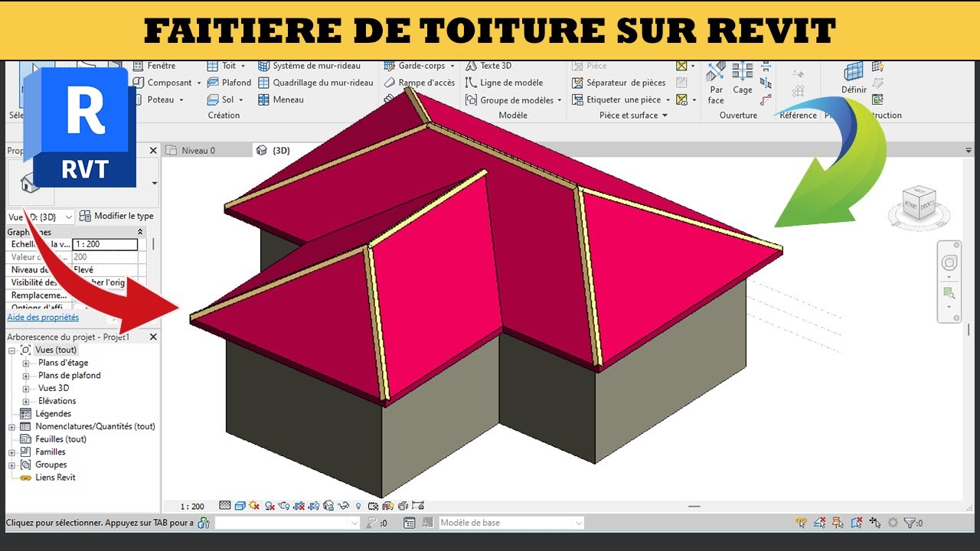Close the Arborescence du projet panel
Screen dimensions: 980x551
pyautogui.click(x=152, y=337)
